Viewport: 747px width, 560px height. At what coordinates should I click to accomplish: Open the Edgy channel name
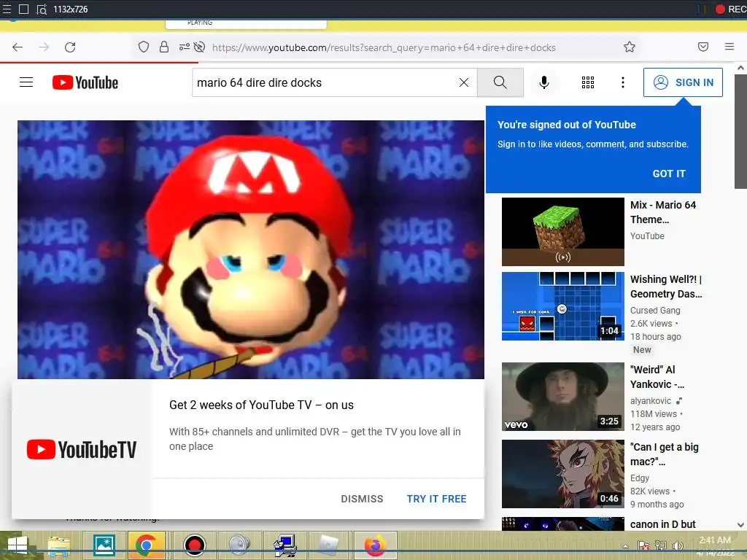639,478
